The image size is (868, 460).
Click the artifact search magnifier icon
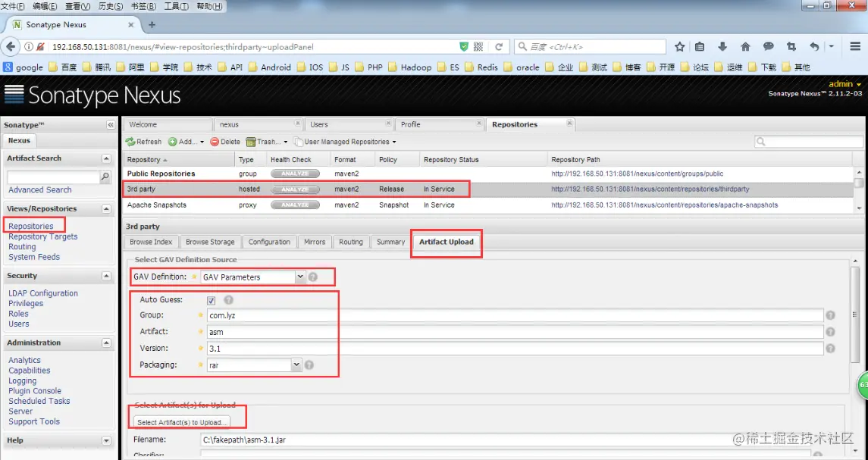(x=105, y=177)
